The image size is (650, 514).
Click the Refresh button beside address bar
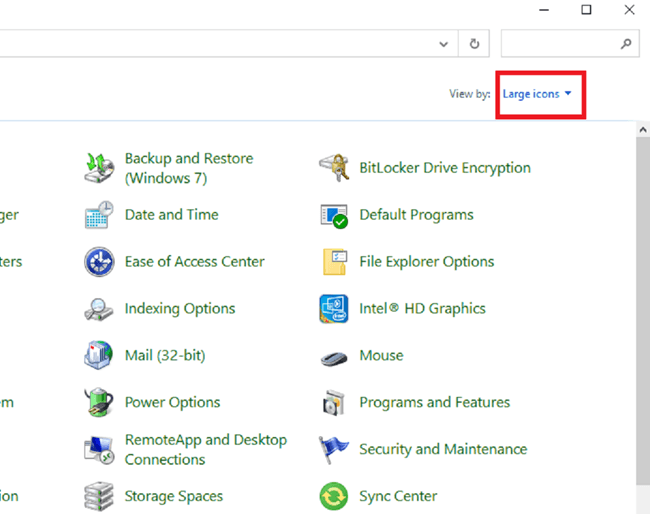tap(474, 44)
